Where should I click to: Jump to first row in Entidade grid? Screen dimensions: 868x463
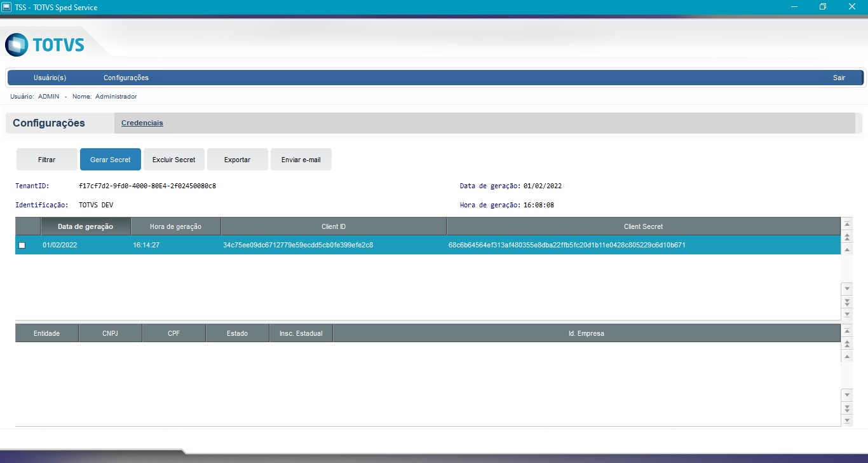coord(846,331)
